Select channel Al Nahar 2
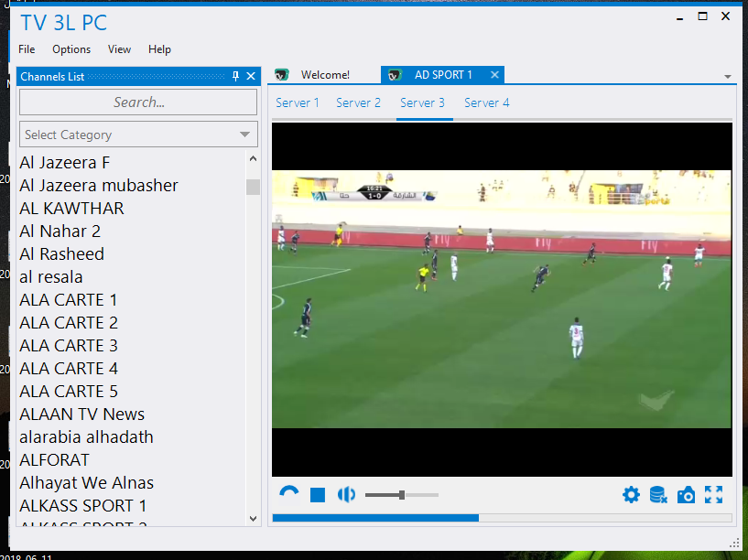The height and width of the screenshot is (560, 748). click(60, 232)
